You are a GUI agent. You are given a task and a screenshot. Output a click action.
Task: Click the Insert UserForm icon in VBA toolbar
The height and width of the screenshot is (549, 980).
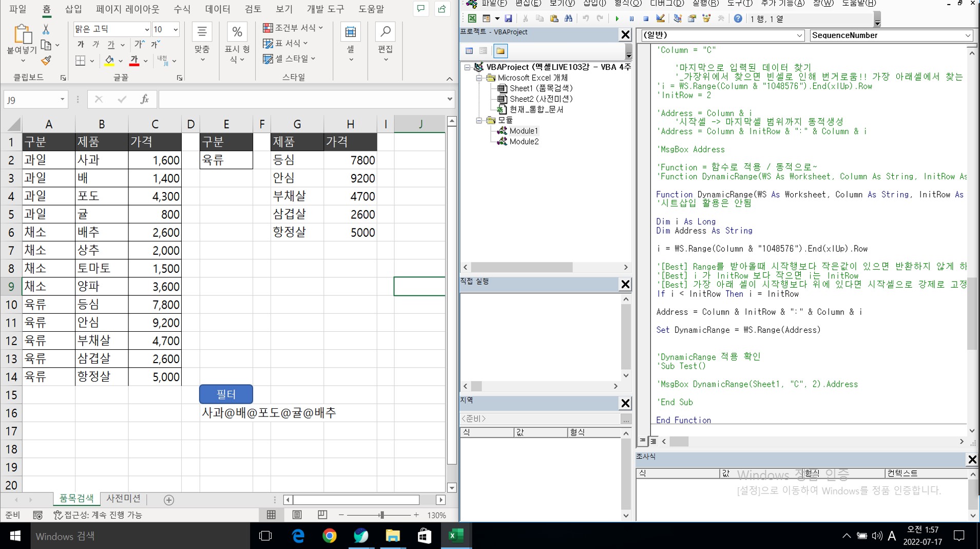pyautogui.click(x=486, y=18)
